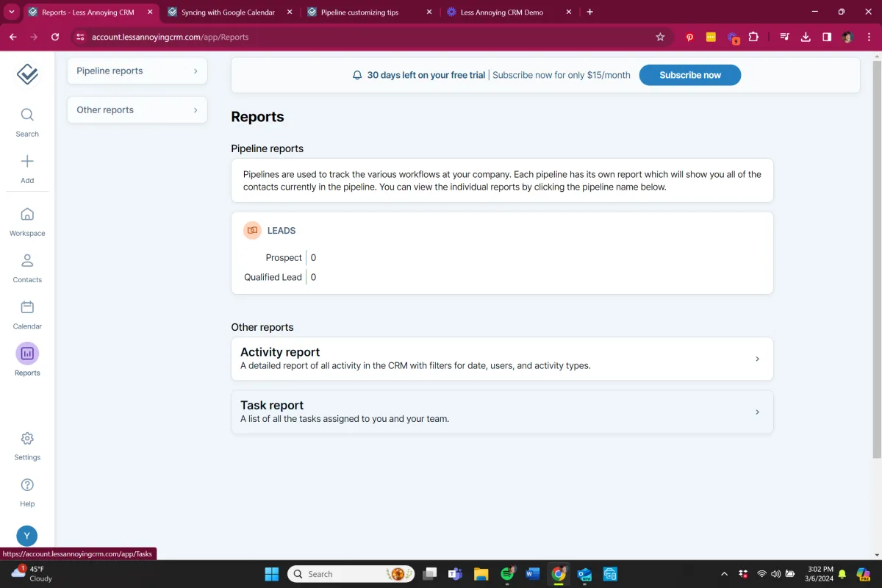Go back using the browser back arrow
Image resolution: width=882 pixels, height=588 pixels.
pyautogui.click(x=13, y=37)
